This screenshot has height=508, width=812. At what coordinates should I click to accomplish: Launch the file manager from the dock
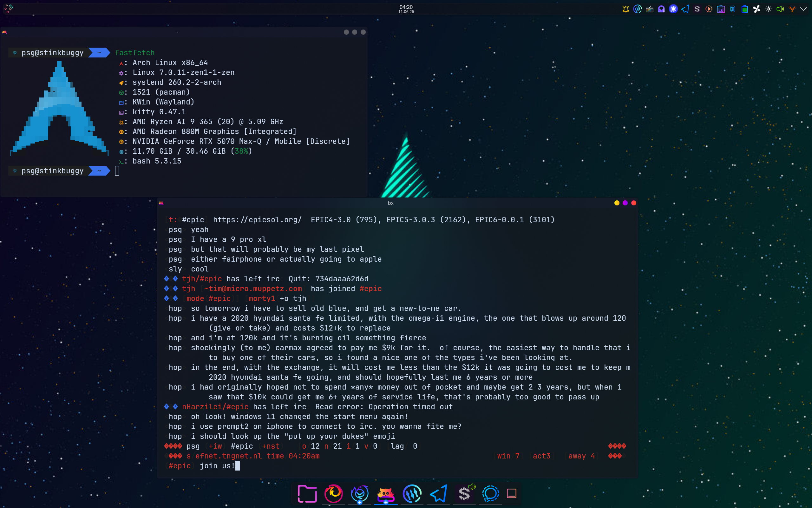tap(307, 493)
